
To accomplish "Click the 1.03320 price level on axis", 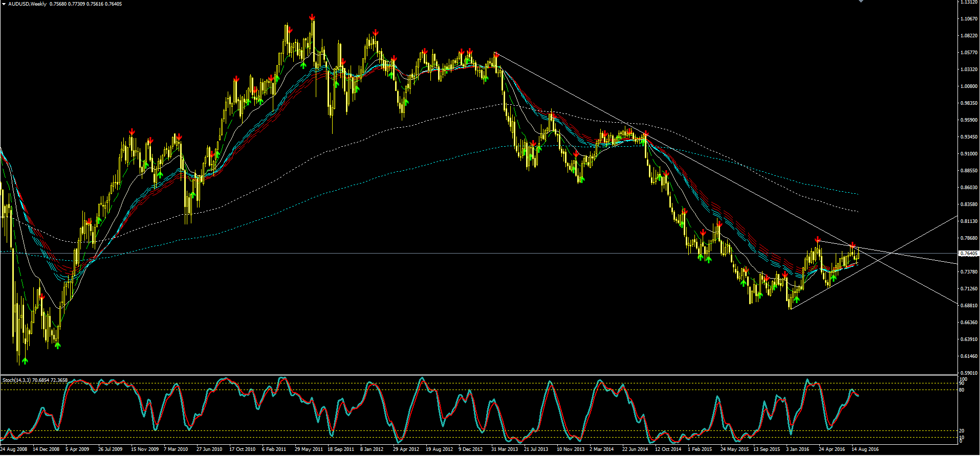I will pos(969,70).
